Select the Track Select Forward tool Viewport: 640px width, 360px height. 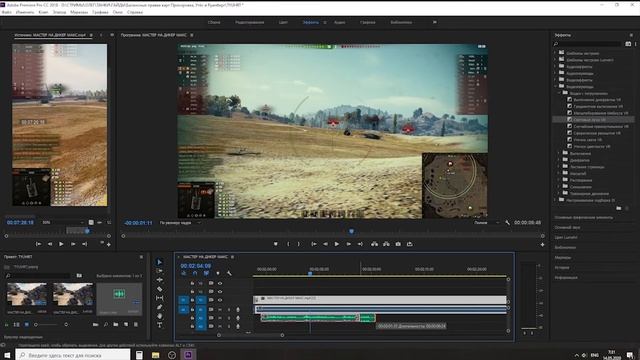coord(160,271)
